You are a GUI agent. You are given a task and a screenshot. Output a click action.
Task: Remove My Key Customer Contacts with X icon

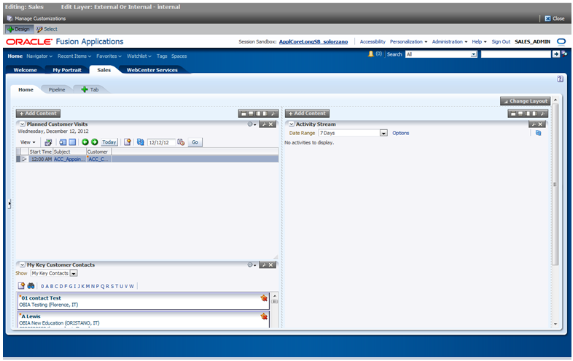coord(271,265)
